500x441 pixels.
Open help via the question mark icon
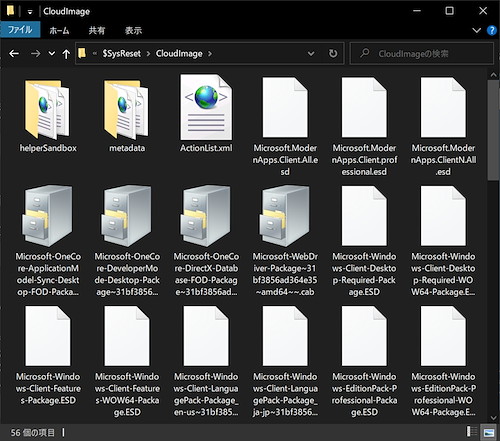point(492,30)
